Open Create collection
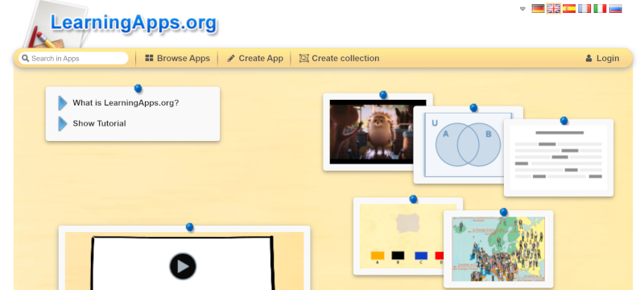The width and height of the screenshot is (644, 290). pos(339,58)
